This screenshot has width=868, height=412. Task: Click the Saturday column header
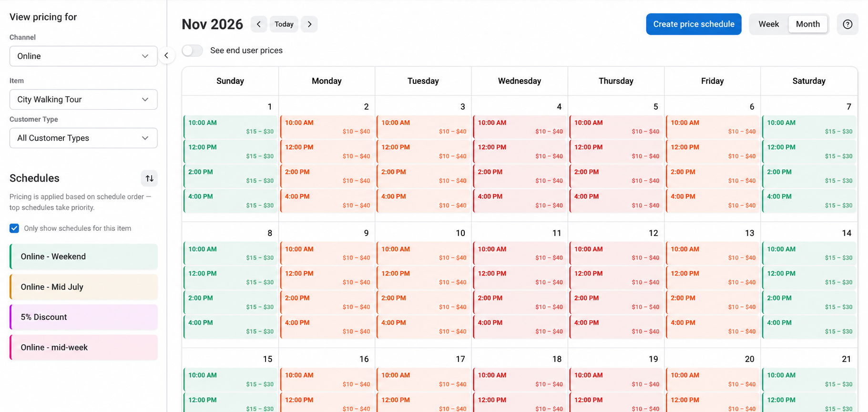tap(809, 81)
